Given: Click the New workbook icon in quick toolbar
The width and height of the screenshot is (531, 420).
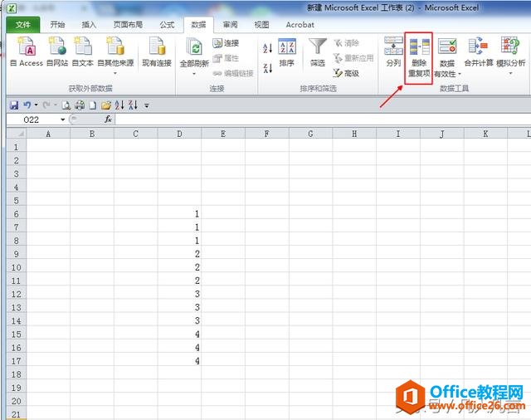Looking at the screenshot, I should tap(92, 105).
